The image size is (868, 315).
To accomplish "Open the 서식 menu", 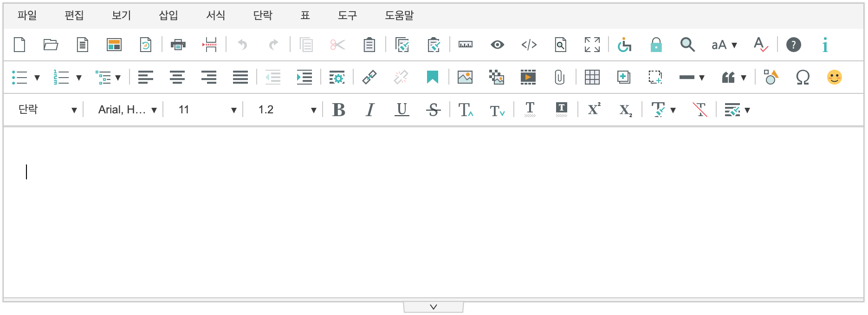I will click(x=215, y=15).
